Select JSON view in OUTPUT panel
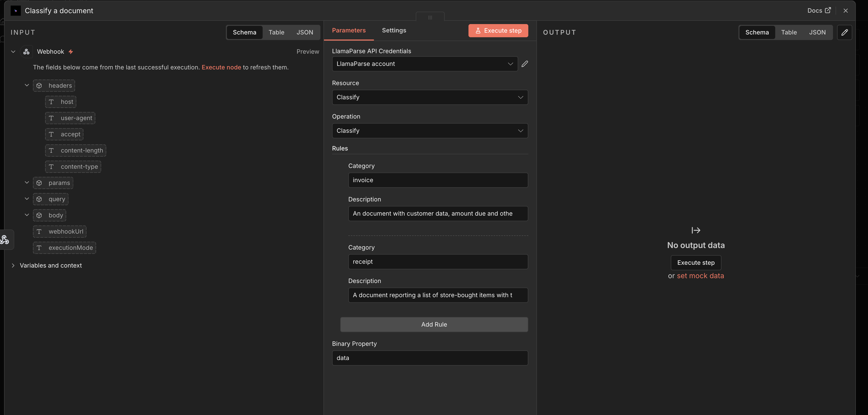The image size is (868, 415). (x=817, y=32)
